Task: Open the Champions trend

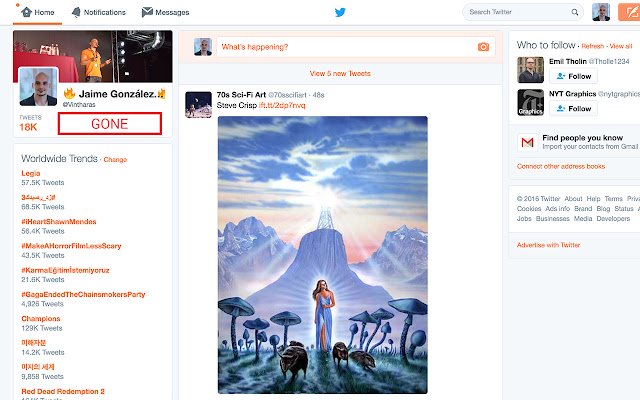Action: (x=41, y=319)
